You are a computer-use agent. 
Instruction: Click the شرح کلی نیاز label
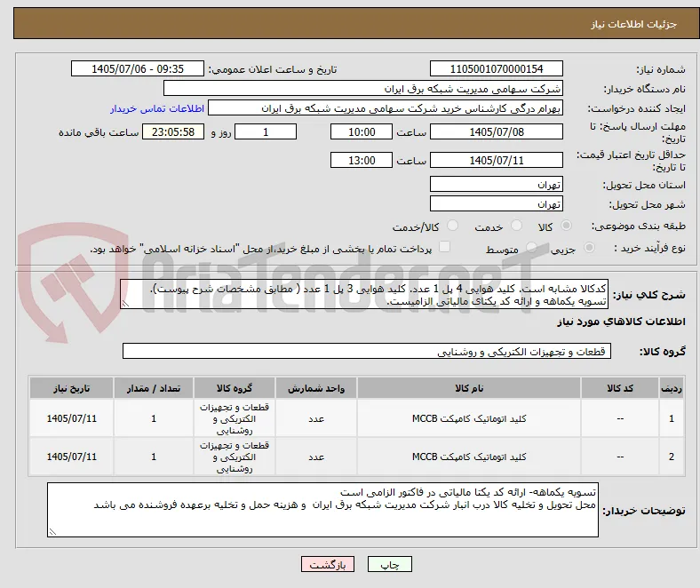click(649, 295)
